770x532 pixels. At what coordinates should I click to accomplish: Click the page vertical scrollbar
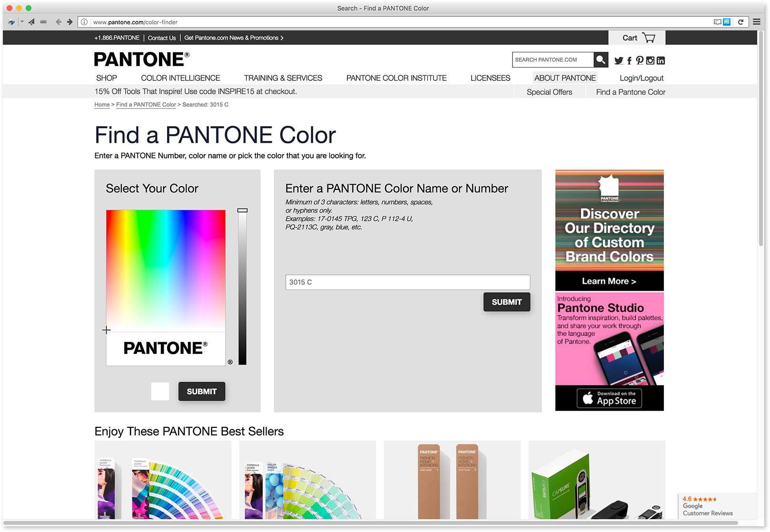click(x=761, y=138)
